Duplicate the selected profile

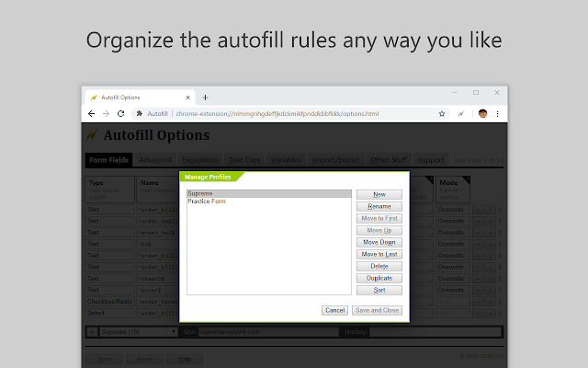coord(379,279)
